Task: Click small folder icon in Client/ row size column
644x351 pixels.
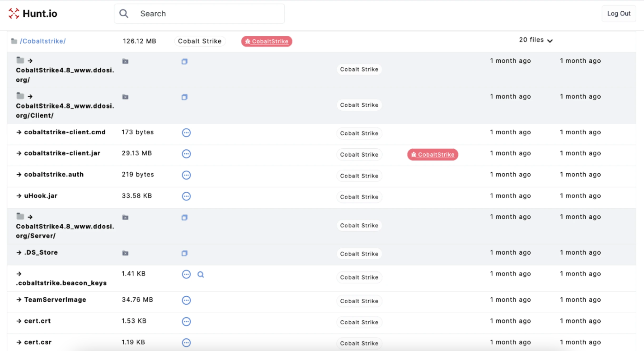Action: coord(125,97)
